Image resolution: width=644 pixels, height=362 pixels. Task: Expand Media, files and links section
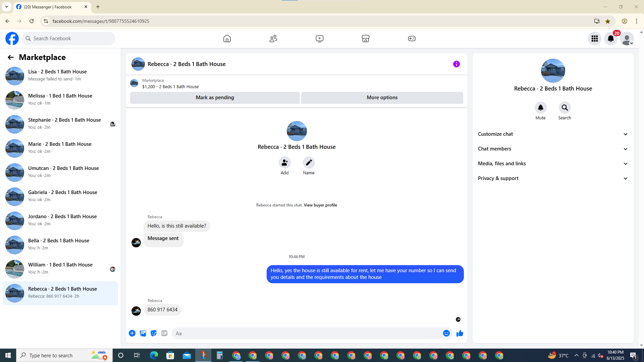[x=553, y=164]
